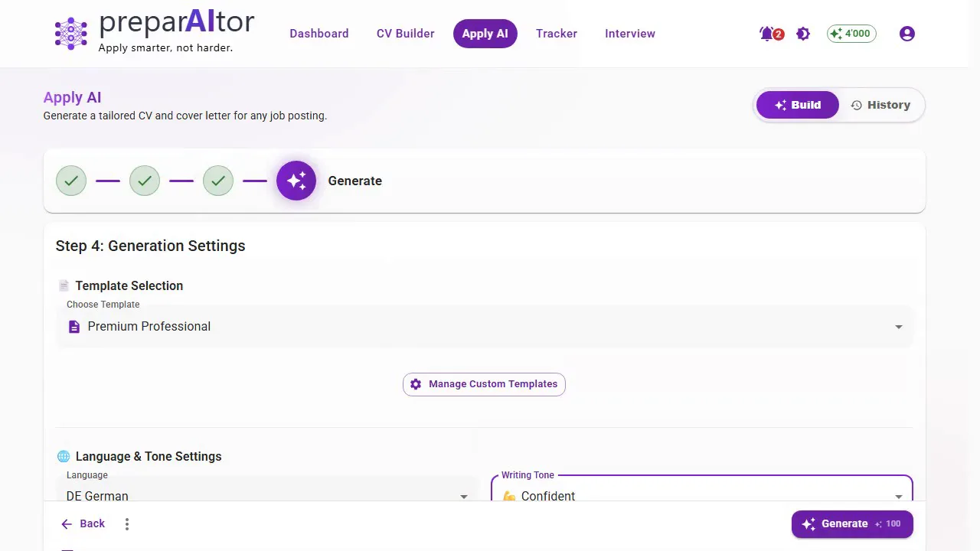Toggle dark mode brightness icon
This screenshot has height=551, width=980.
803,34
